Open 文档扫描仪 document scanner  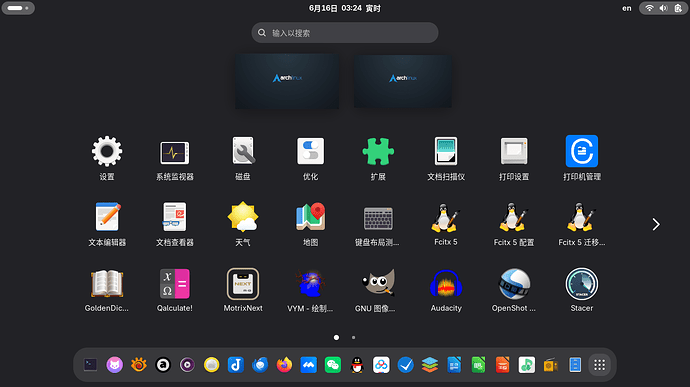(x=446, y=151)
